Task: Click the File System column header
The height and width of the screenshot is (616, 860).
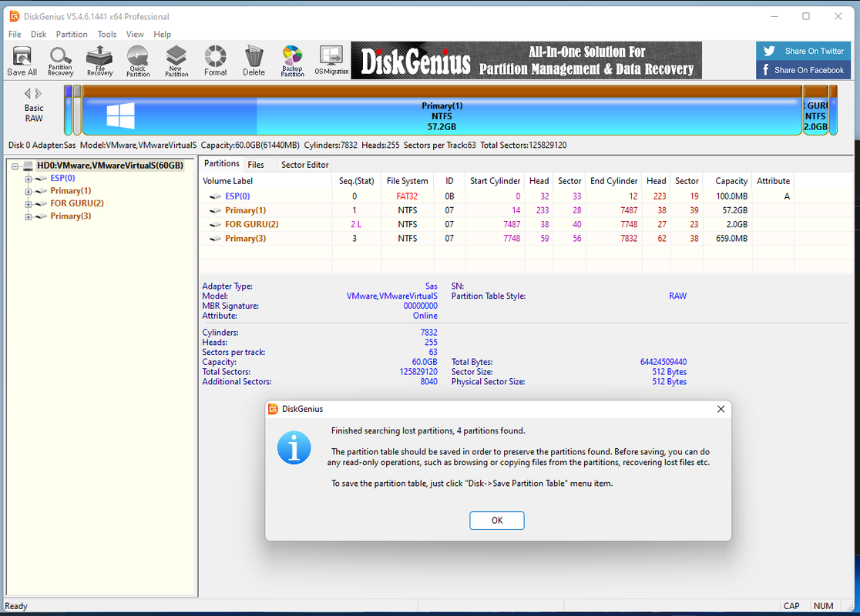Action: pyautogui.click(x=407, y=181)
